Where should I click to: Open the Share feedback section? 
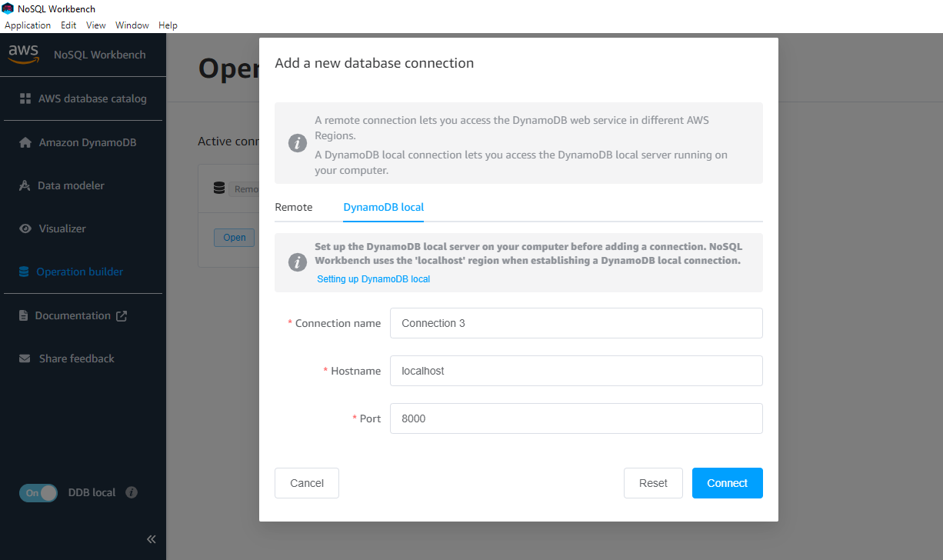[x=75, y=358]
